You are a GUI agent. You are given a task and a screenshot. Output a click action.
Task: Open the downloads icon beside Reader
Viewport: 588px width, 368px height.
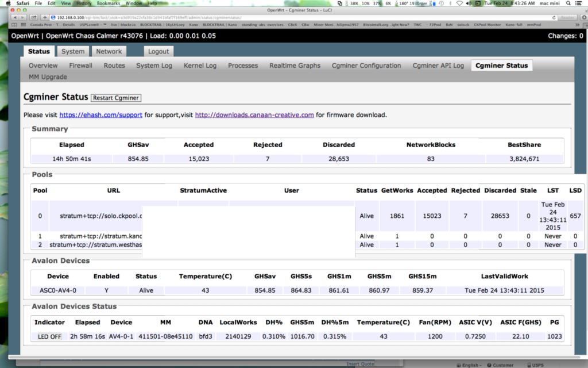click(x=584, y=17)
